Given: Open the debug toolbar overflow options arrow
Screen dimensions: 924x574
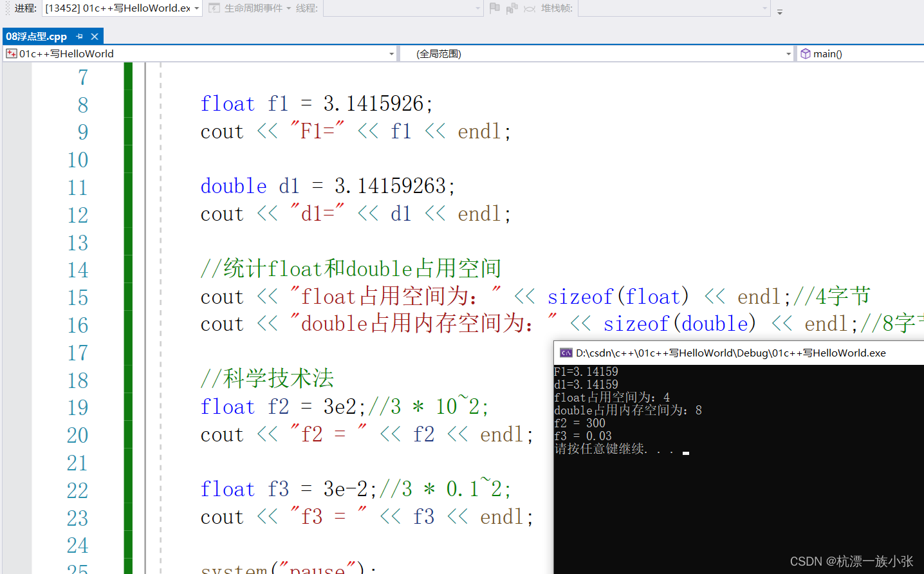Looking at the screenshot, I should pos(780,12).
